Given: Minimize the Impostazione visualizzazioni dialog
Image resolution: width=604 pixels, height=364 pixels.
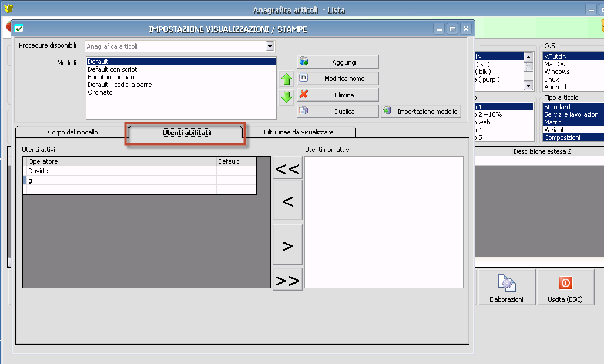Looking at the screenshot, I should (439, 29).
